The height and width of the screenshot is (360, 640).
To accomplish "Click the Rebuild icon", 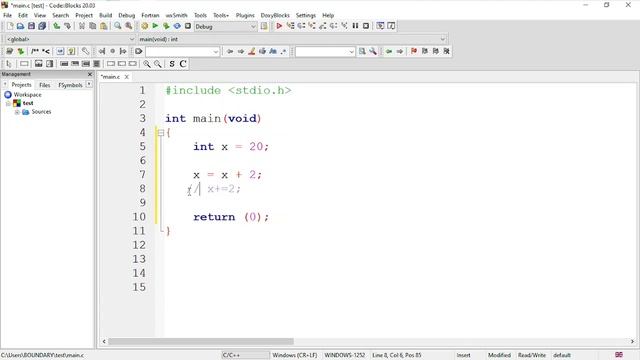I will (x=177, y=26).
